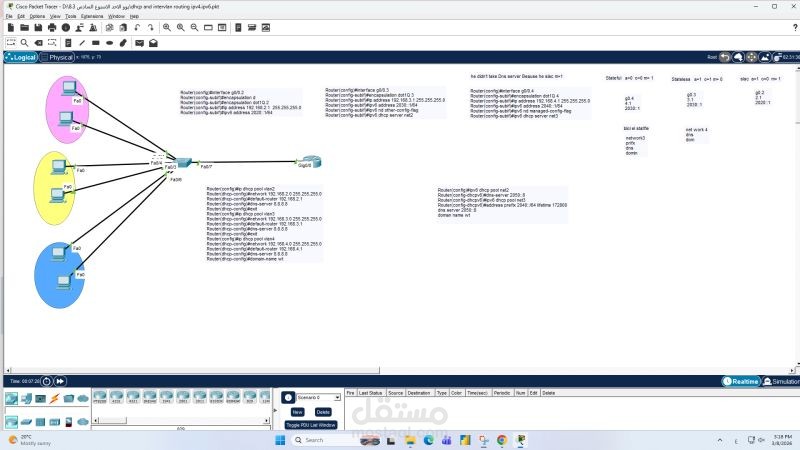Screen dimensions: 800x450
Task: Click the Last Status column header
Action: pos(370,393)
